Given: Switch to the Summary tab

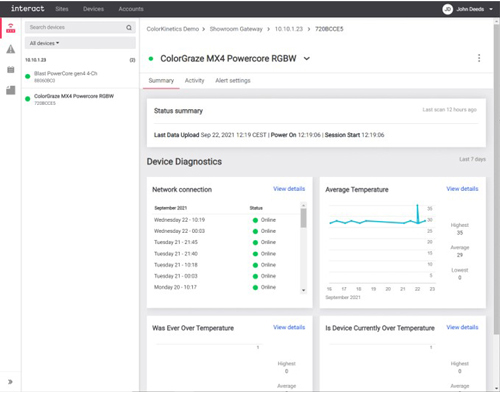Looking at the screenshot, I should coord(161,81).
